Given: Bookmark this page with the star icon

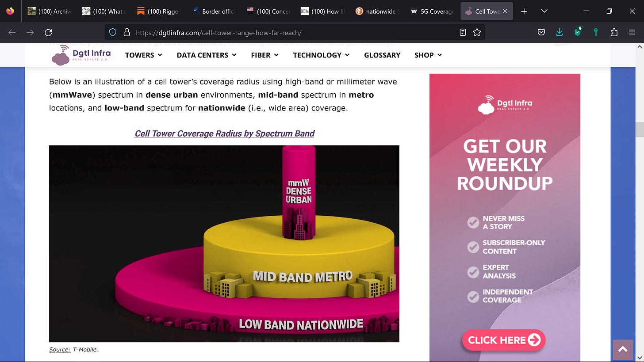Looking at the screenshot, I should pos(477,32).
